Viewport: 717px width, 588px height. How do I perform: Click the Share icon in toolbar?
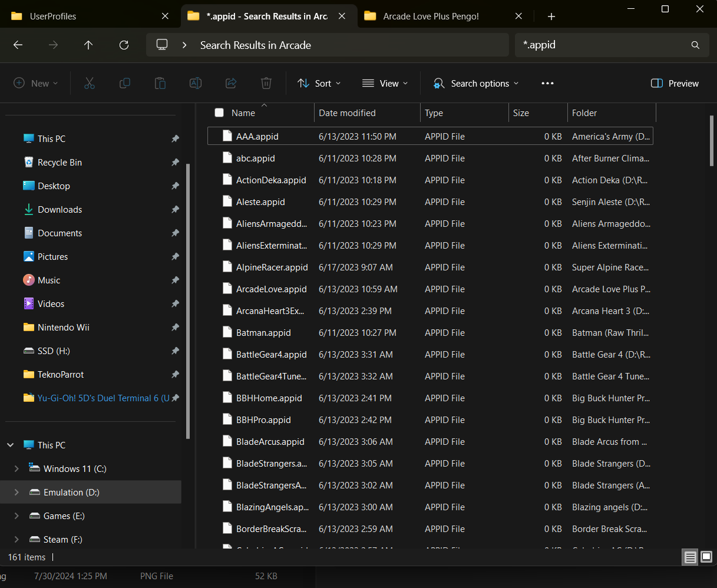pos(231,83)
